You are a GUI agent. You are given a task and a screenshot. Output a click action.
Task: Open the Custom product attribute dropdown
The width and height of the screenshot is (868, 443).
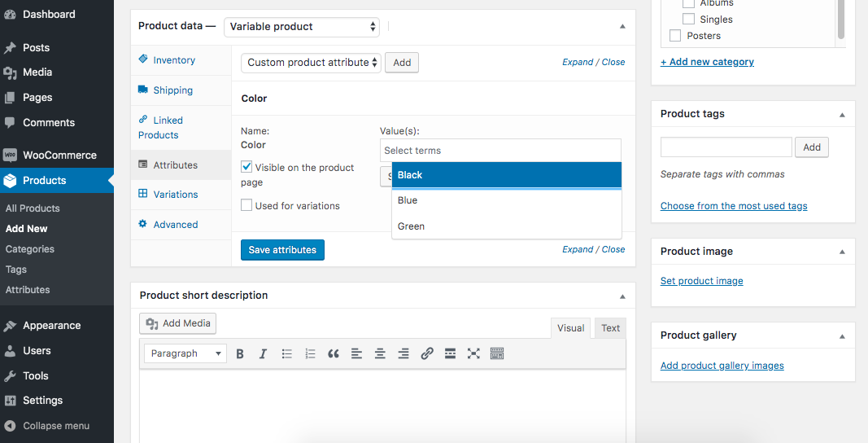311,63
